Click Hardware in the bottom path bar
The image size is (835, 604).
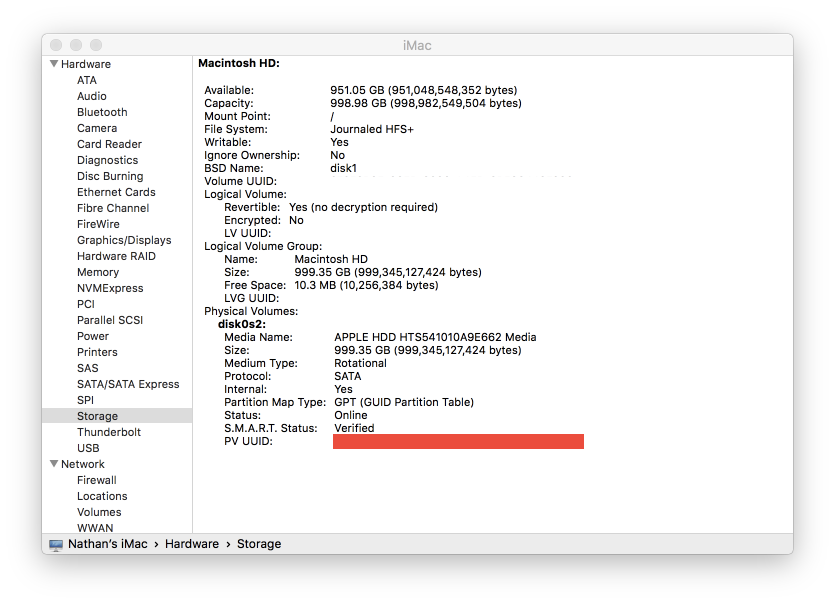[x=192, y=544]
